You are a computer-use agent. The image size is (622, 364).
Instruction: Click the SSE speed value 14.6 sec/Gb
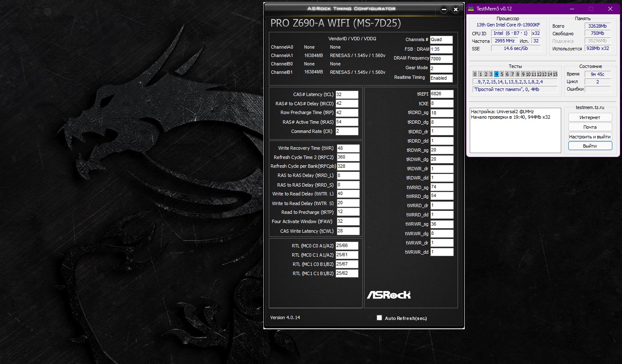516,49
